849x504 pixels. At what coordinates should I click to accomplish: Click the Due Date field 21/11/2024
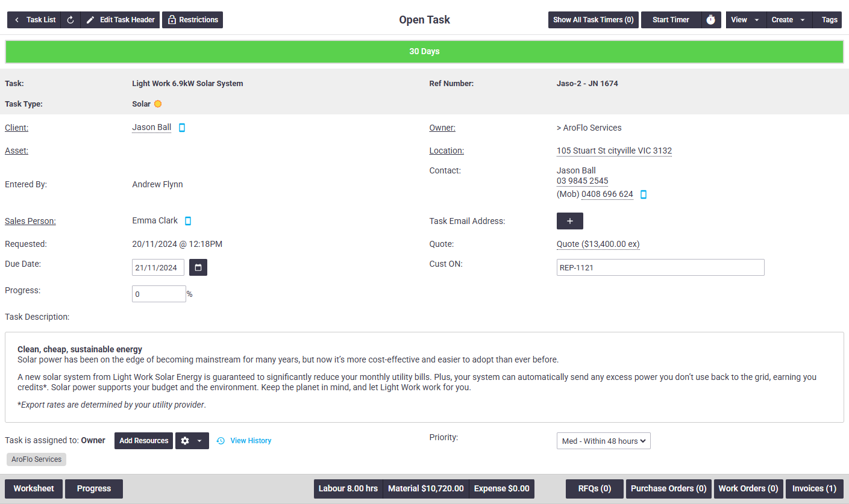point(158,267)
